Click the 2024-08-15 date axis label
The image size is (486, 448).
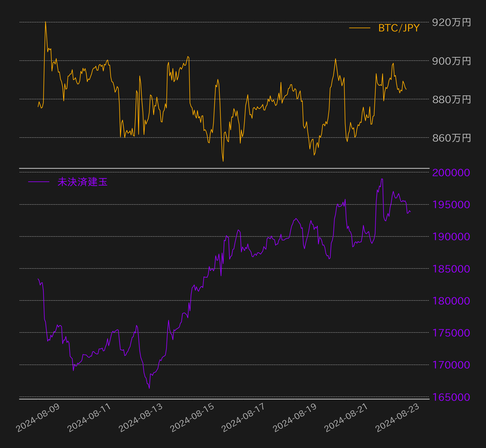coord(192,417)
